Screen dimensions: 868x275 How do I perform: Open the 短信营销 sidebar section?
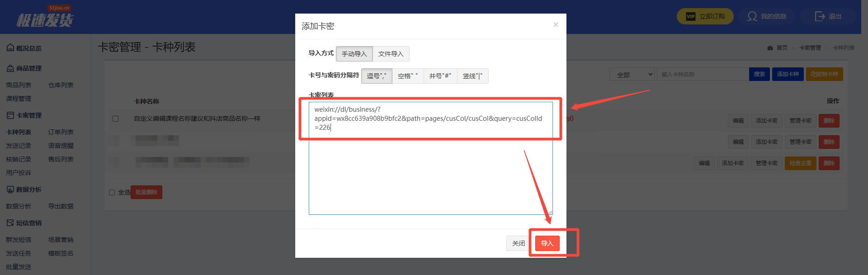[24, 223]
